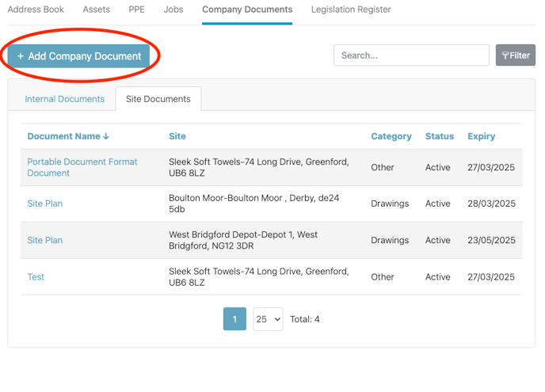545x392 pixels.
Task: Sort by Expiry column header
Action: point(482,136)
